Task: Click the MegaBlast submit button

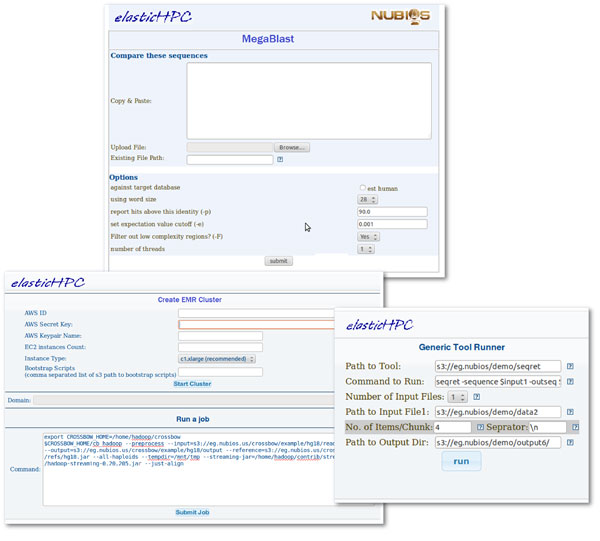Action: coord(279,261)
